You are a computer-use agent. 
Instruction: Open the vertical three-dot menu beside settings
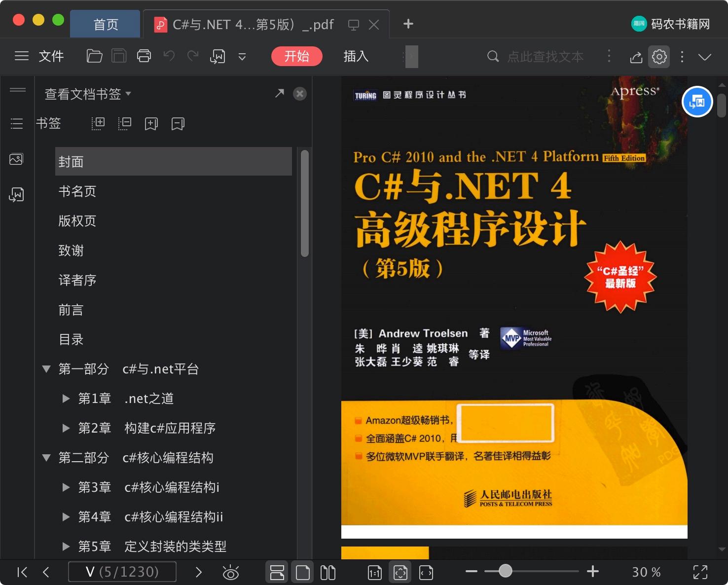tap(682, 57)
